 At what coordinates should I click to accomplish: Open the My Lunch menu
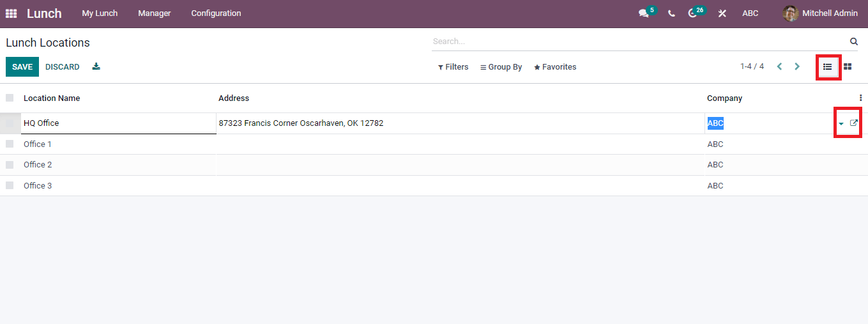100,13
